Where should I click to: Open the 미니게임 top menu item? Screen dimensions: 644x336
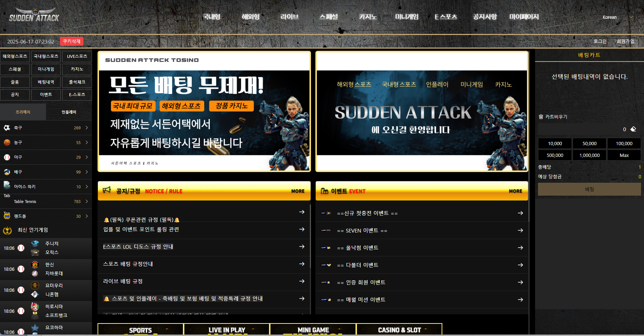407,17
